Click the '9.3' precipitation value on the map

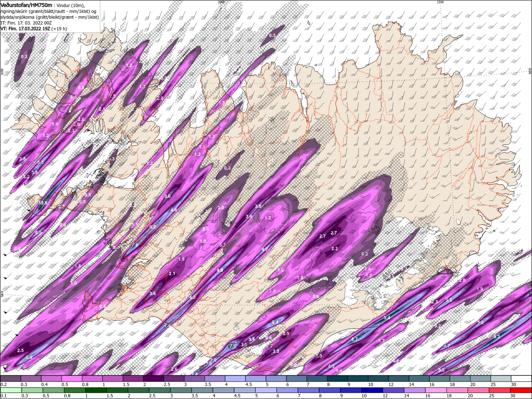pyautogui.click(x=496, y=337)
